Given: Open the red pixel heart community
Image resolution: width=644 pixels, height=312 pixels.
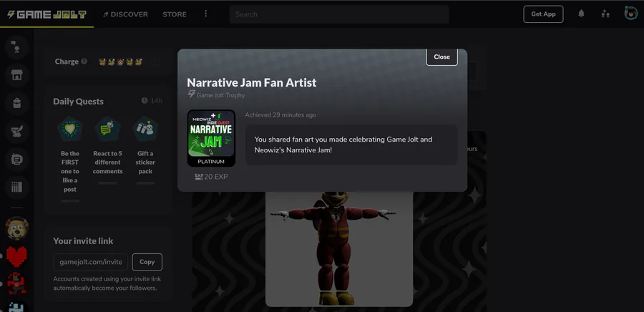Looking at the screenshot, I should click(x=17, y=257).
